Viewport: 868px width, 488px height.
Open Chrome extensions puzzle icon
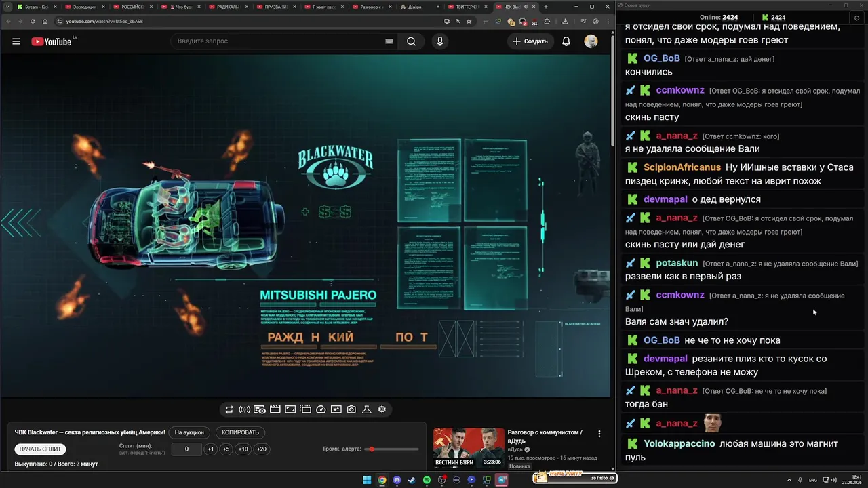tap(547, 21)
